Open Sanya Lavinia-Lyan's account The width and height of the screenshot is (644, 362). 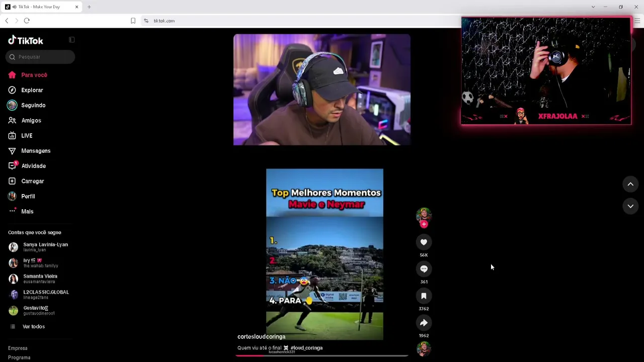click(40, 247)
